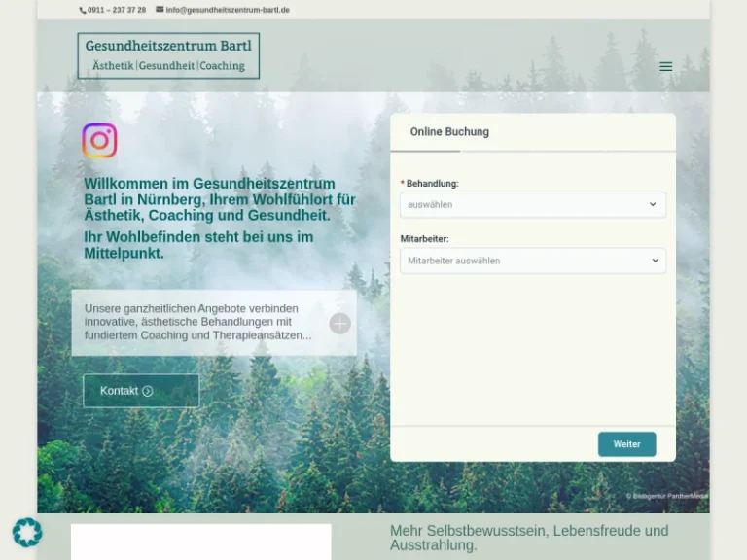This screenshot has height=560, width=747.
Task: Click the phone icon in the top bar
Action: point(83,10)
